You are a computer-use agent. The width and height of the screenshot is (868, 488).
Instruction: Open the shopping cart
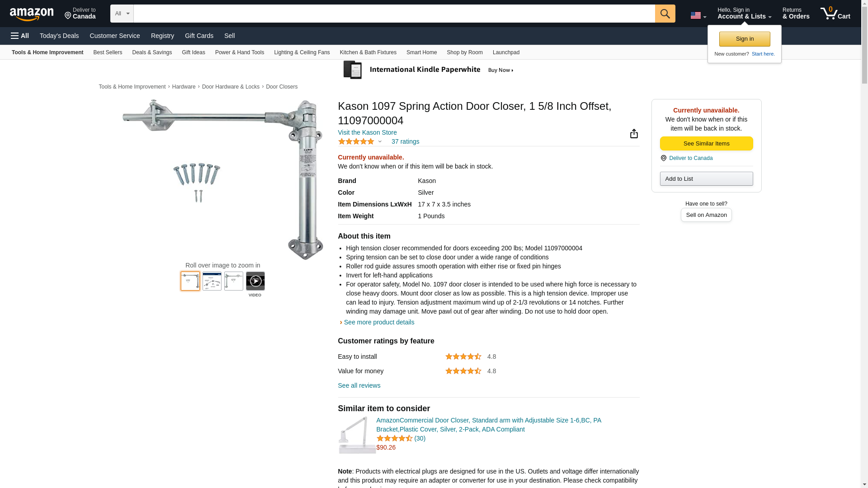point(835,14)
